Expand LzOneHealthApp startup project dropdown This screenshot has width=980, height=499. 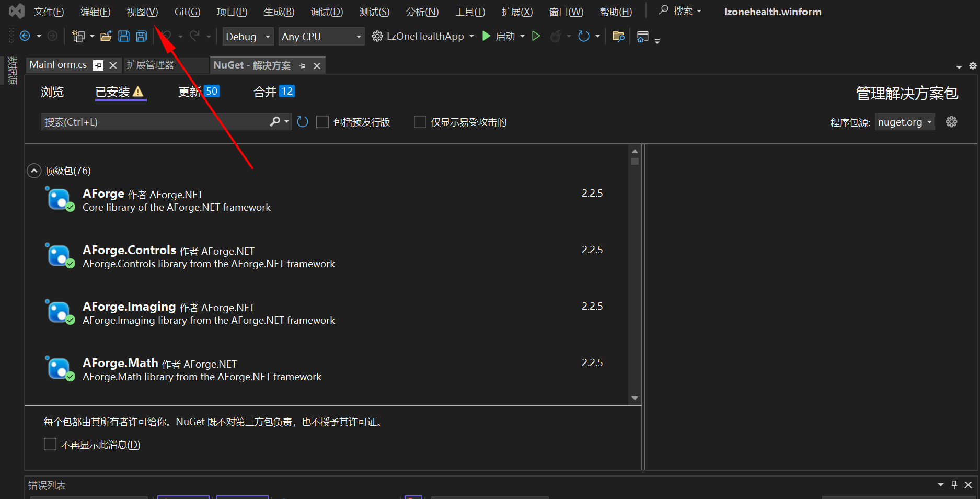point(471,36)
